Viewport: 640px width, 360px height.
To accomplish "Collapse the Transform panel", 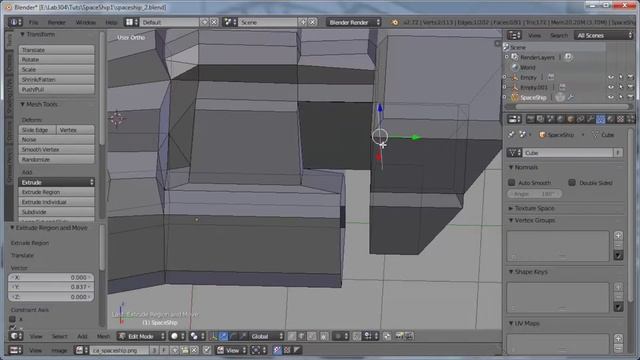I will click(22, 34).
